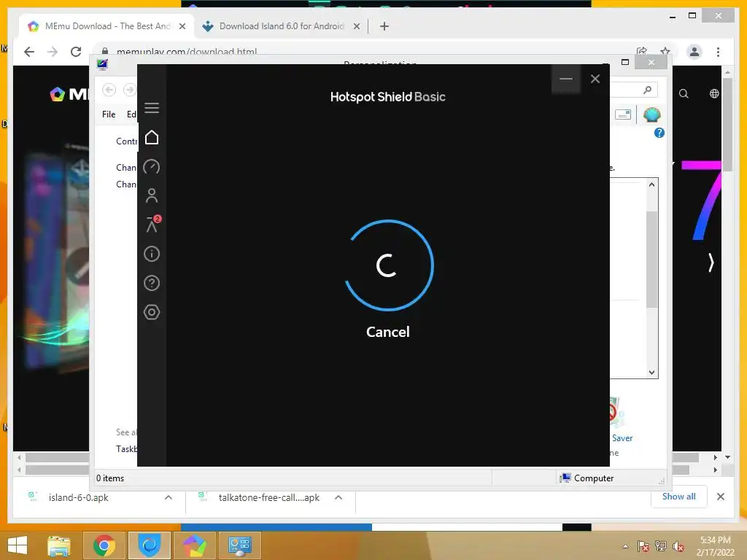Image resolution: width=747 pixels, height=560 pixels.
Task: Close the Download Island tab
Action: pos(356,27)
